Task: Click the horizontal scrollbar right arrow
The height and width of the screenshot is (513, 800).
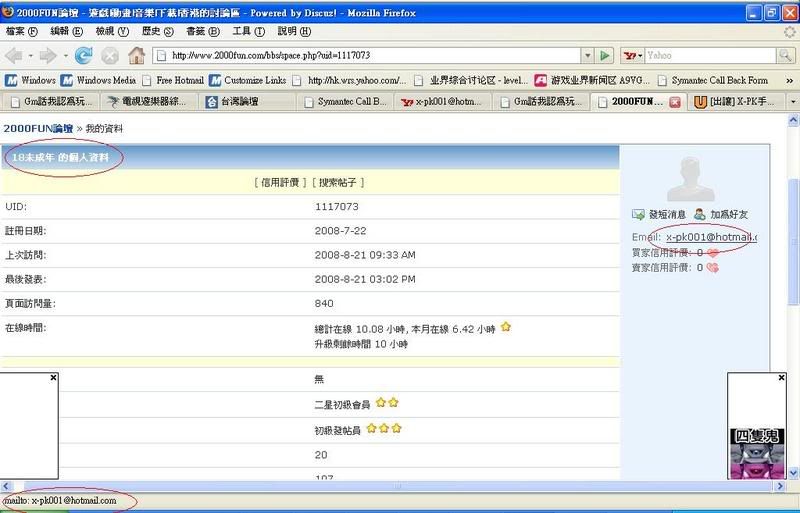Action: coord(780,486)
